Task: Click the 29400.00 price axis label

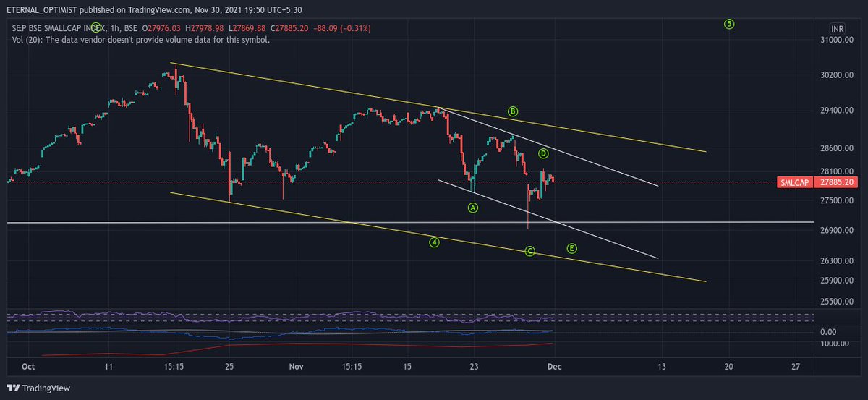Action: [838, 111]
